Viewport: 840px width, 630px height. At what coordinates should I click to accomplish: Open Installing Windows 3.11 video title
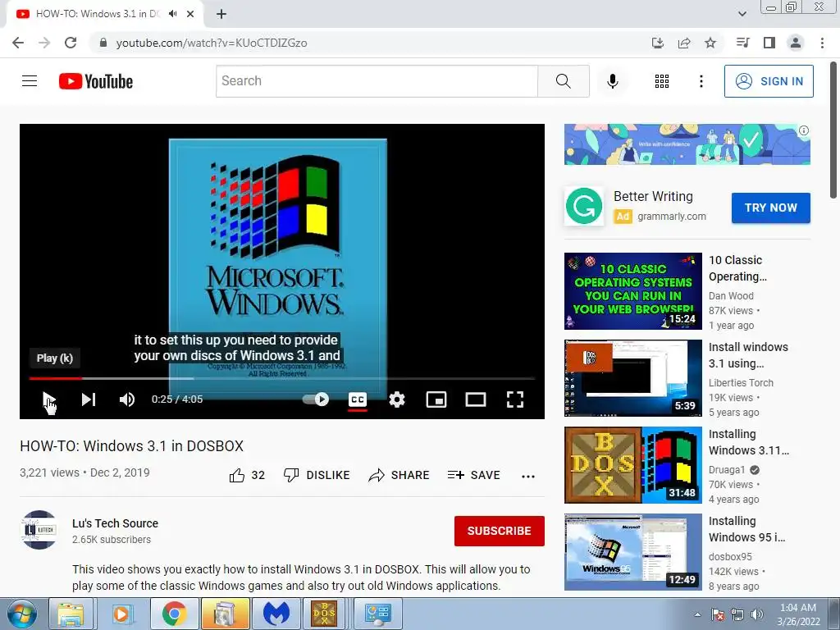(748, 442)
